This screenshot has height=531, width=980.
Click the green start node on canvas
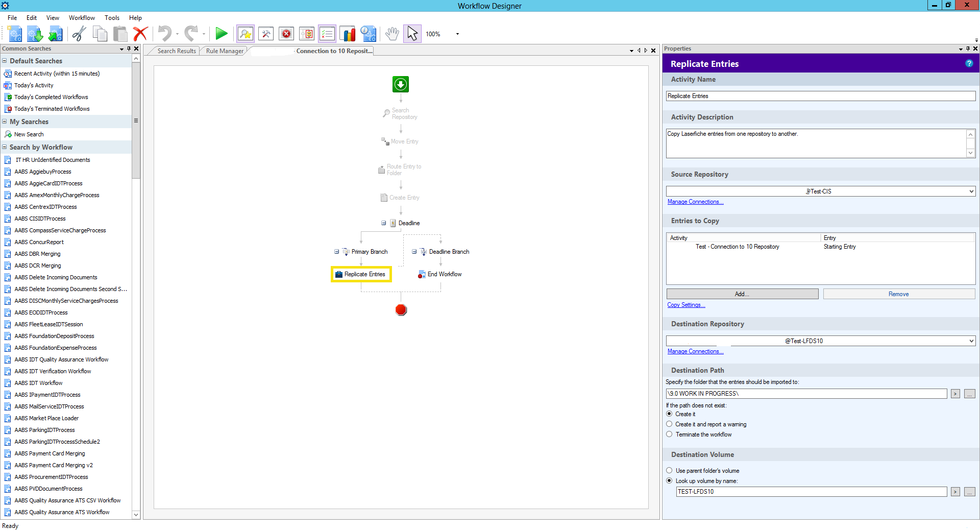pos(401,84)
